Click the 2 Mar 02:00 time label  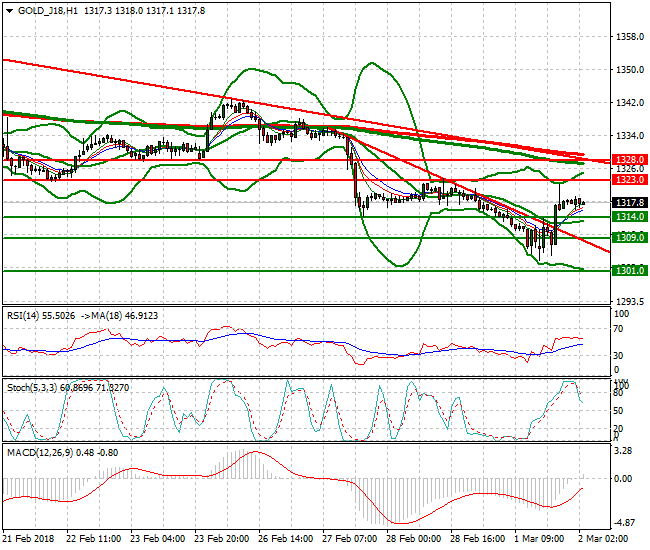click(x=603, y=539)
